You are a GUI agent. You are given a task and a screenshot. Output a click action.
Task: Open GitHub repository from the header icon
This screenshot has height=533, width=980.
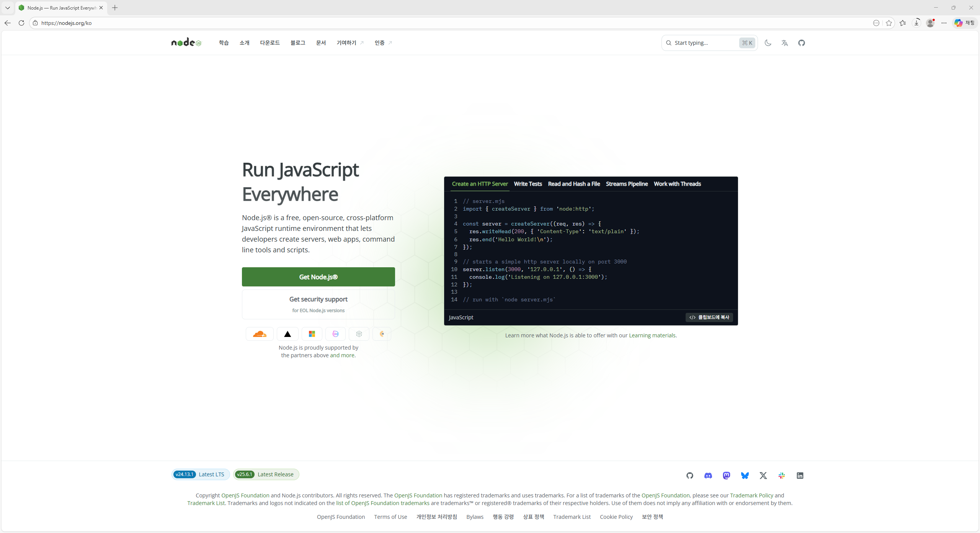[802, 43]
